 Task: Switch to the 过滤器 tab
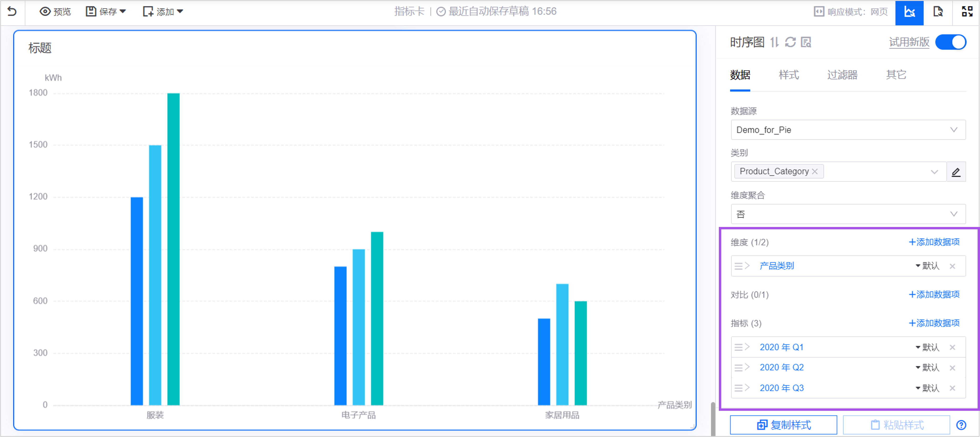[x=842, y=75]
